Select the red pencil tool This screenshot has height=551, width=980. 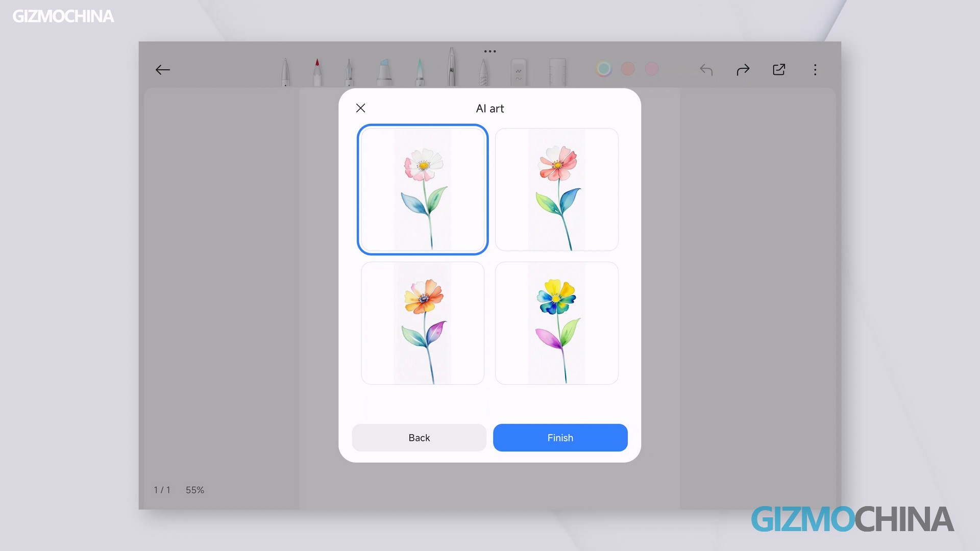click(x=317, y=72)
